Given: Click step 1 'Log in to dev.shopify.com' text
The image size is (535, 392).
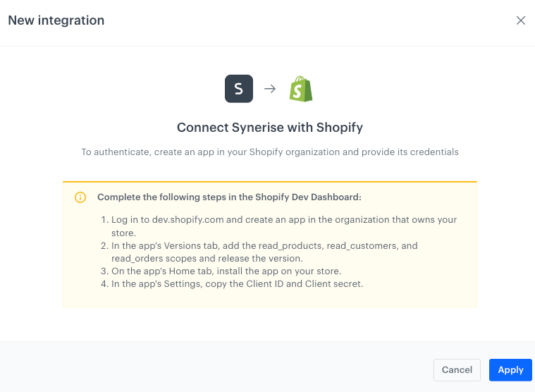Looking at the screenshot, I should coord(284,226).
